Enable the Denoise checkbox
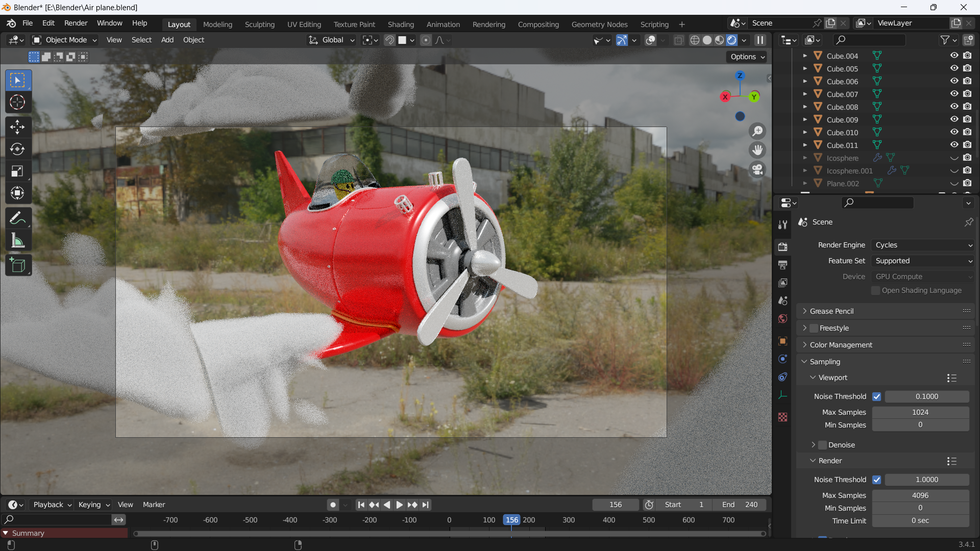This screenshot has height=551, width=980. 822,445
